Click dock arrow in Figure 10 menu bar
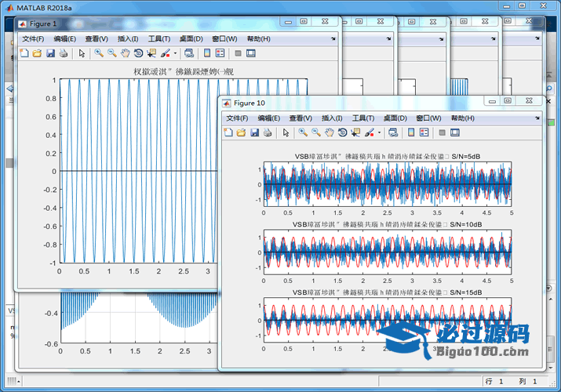This screenshot has width=561, height=392. pos(537,118)
